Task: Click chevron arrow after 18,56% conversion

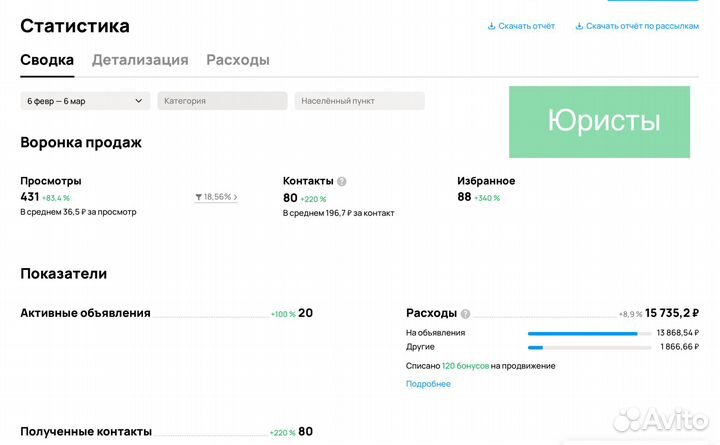Action: [x=235, y=198]
